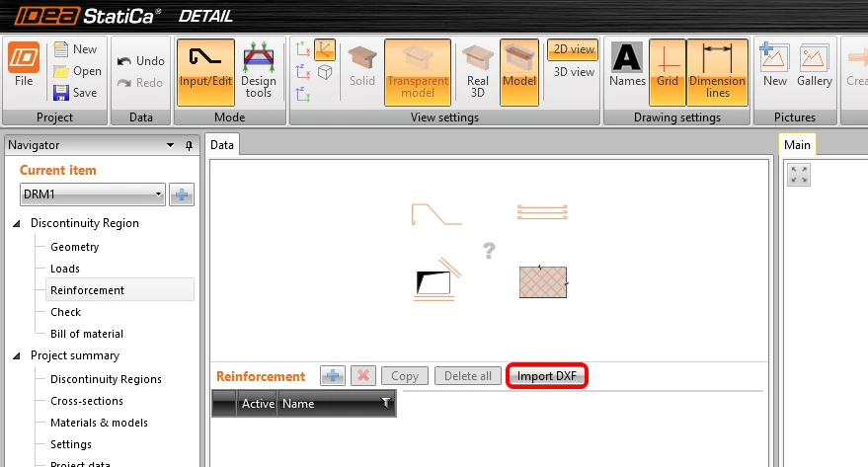Screen dimensions: 868x467
Task: Click the hatched mesh reinforcement thumbnail
Action: coord(543,282)
